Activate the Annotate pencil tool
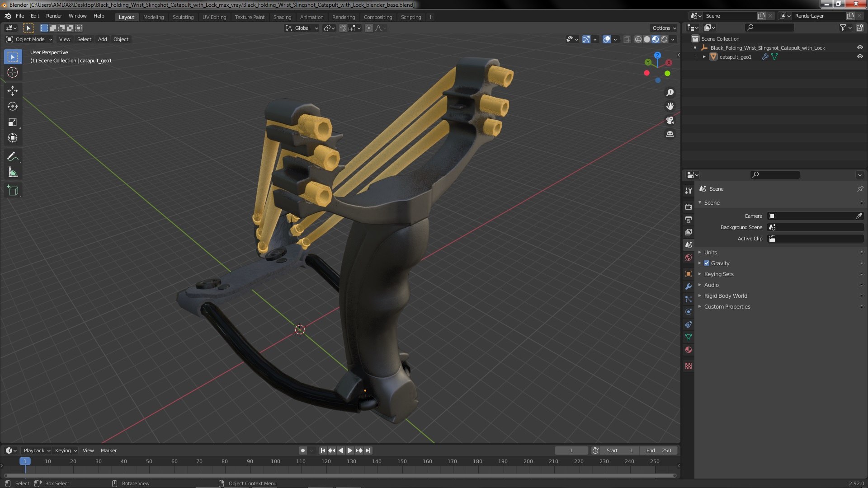The image size is (868, 488). (13, 157)
